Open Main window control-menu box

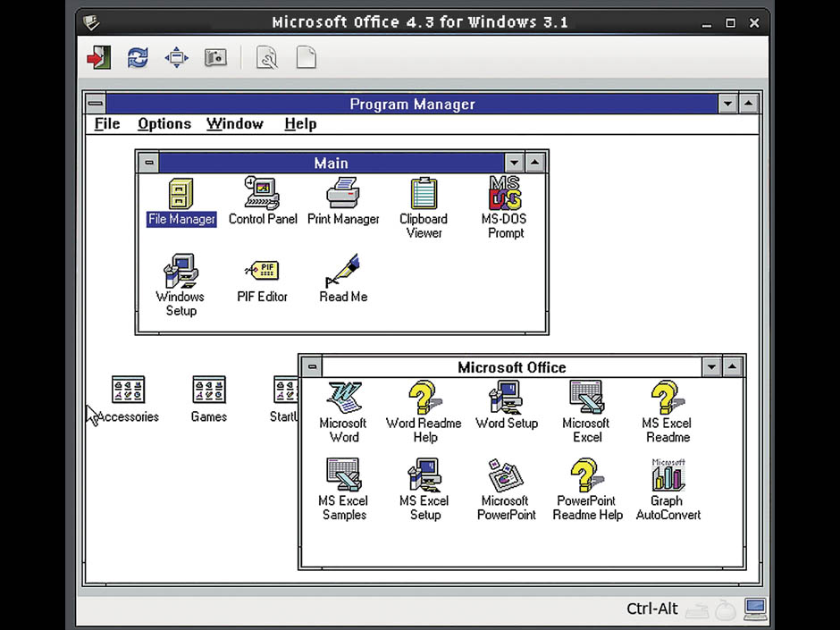pos(149,163)
